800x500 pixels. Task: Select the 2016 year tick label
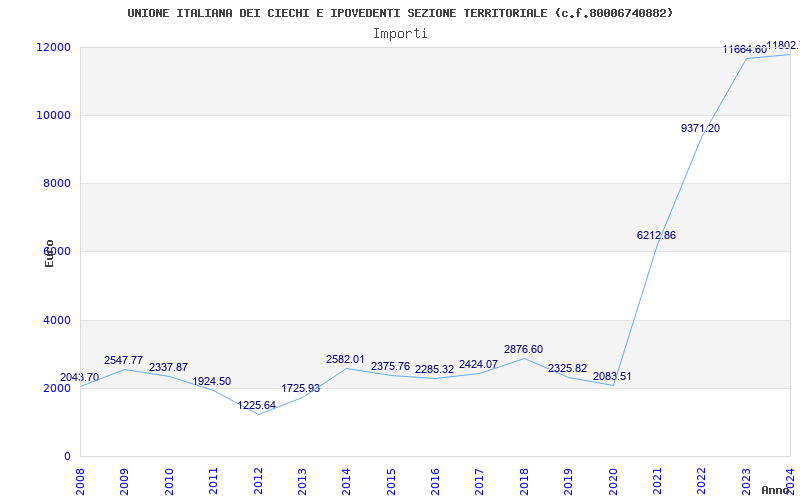(435, 479)
